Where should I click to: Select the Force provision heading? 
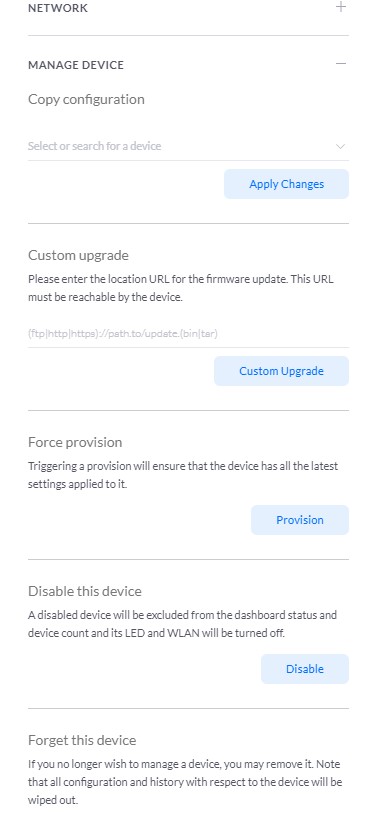coord(75,442)
